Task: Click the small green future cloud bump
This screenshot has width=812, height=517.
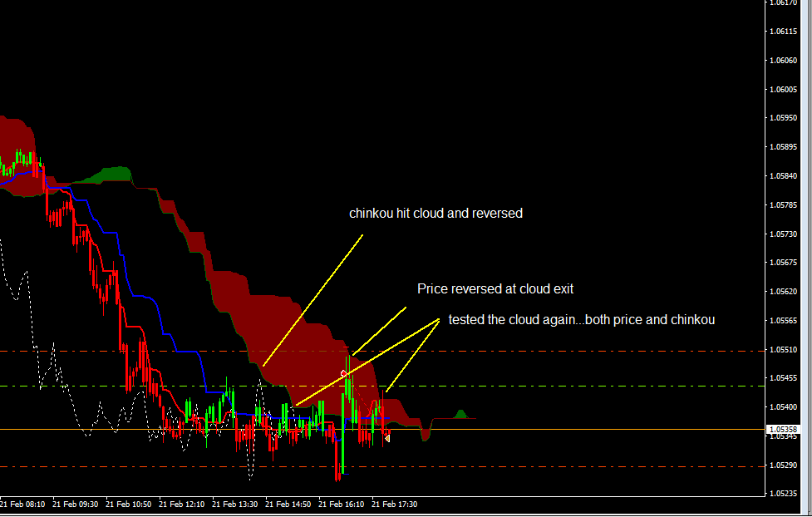Action: 461,415
